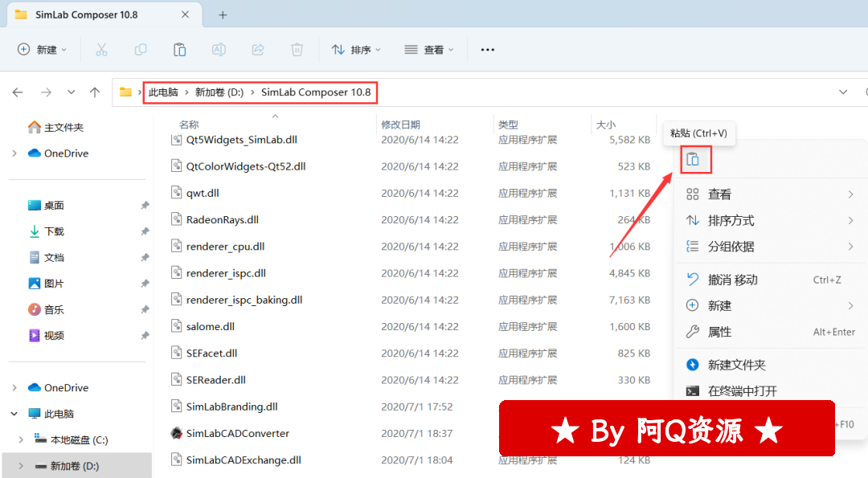Open 桌面 in the sidebar
This screenshot has height=478, width=868.
tap(47, 205)
